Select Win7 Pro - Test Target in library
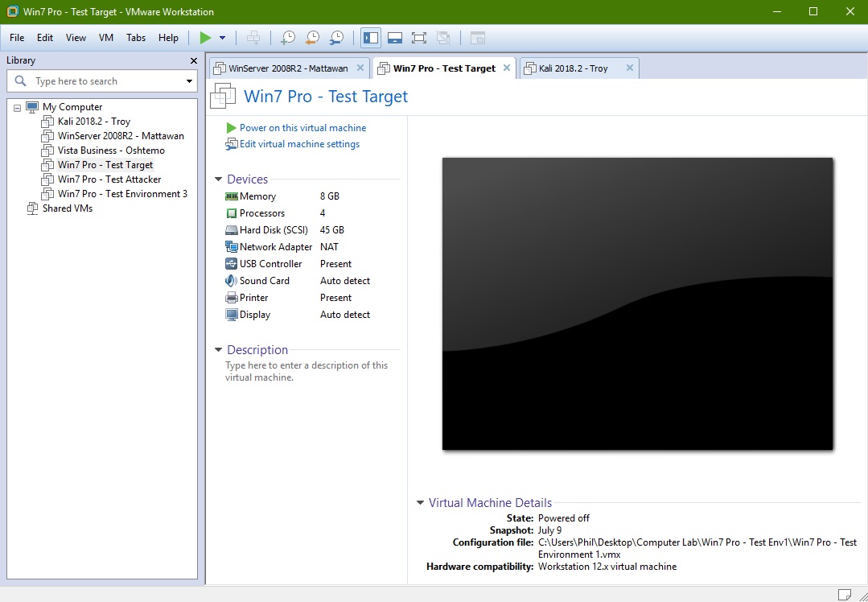The image size is (868, 602). [105, 164]
